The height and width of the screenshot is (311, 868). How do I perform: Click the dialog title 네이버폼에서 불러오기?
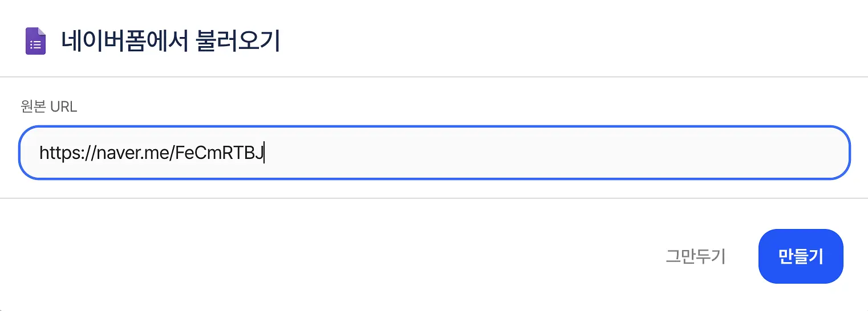click(x=171, y=42)
